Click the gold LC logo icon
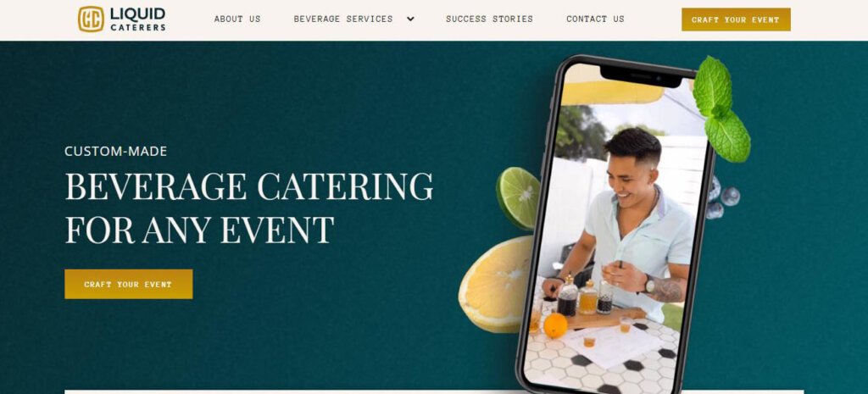Screen dimensions: 868x394 (91, 19)
